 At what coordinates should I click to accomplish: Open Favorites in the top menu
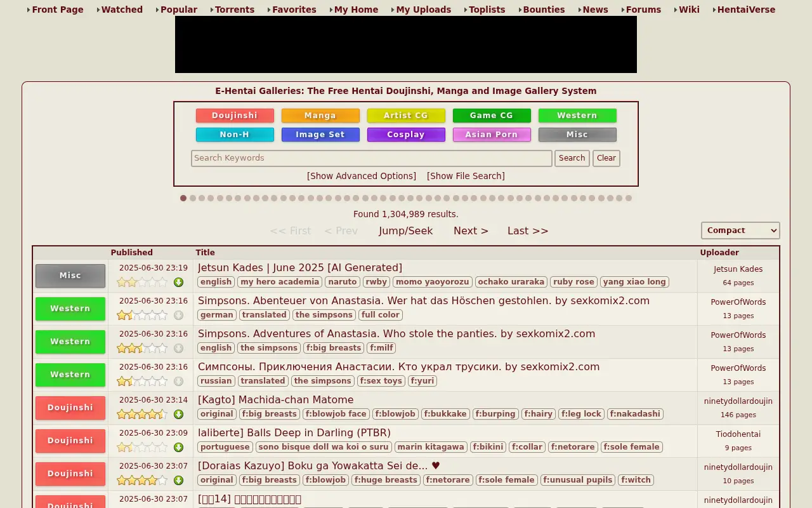tap(294, 10)
